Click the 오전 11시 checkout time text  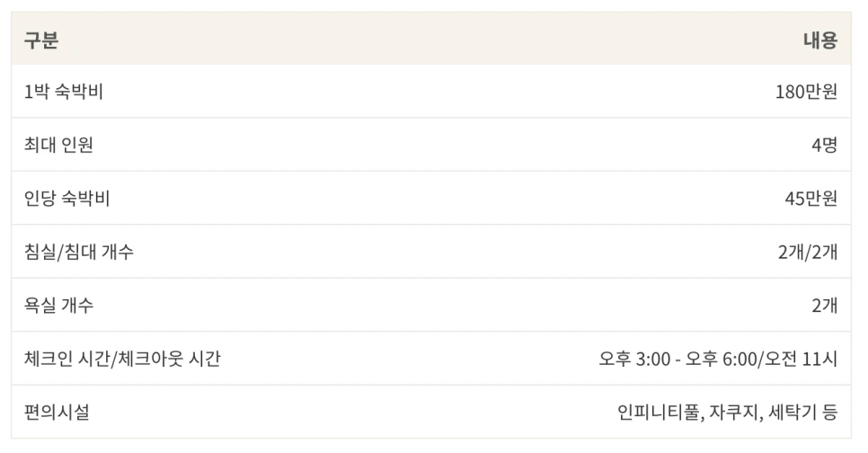tap(801, 359)
